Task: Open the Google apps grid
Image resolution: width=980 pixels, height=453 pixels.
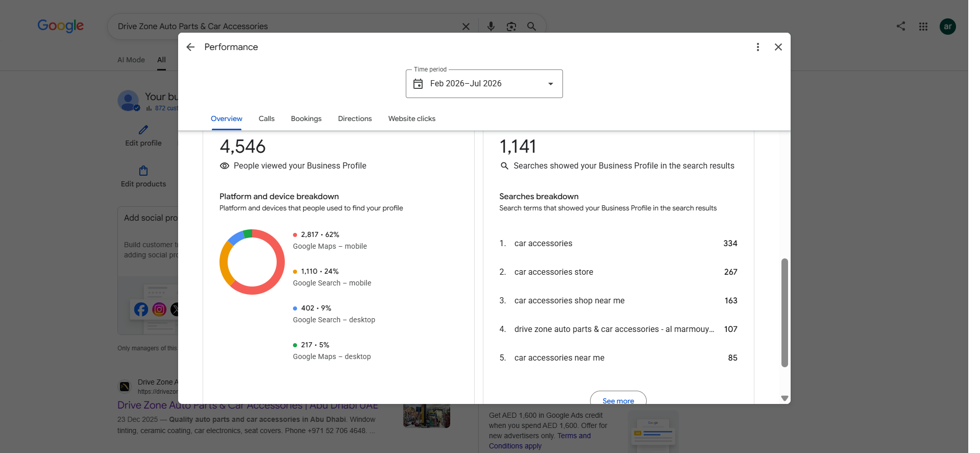Action: tap(923, 27)
